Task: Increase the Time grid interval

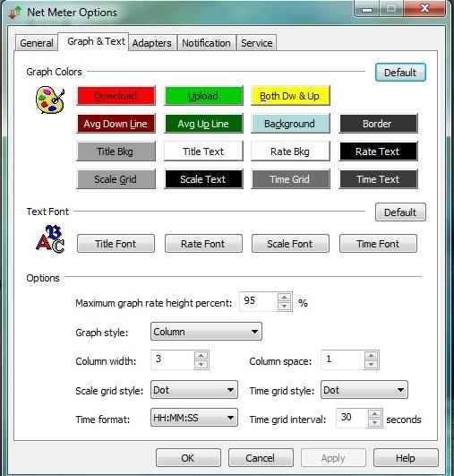Action: (x=375, y=414)
